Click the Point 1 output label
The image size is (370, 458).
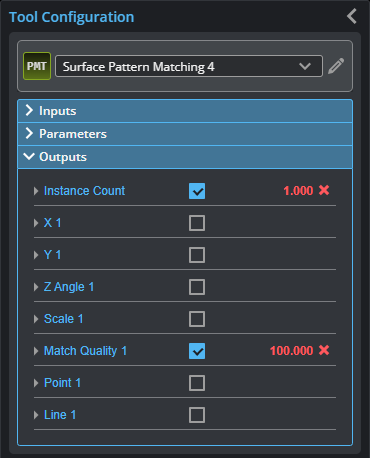pyautogui.click(x=62, y=383)
